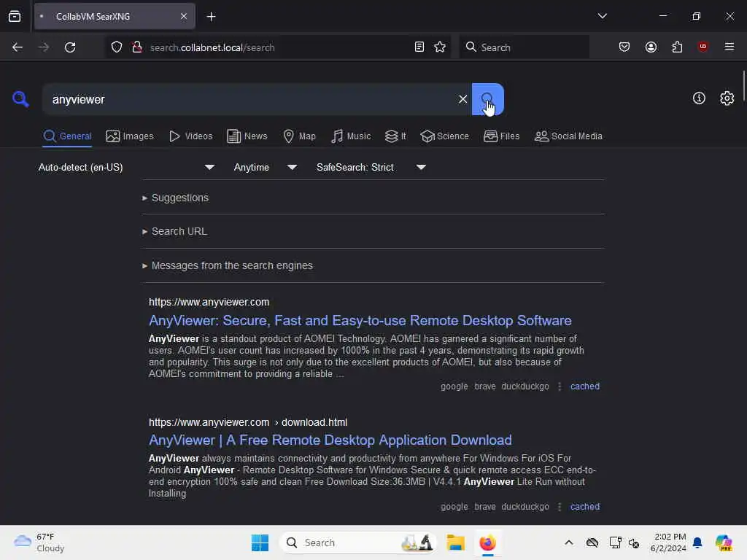
Task: Switch to News search tab
Action: click(x=247, y=136)
